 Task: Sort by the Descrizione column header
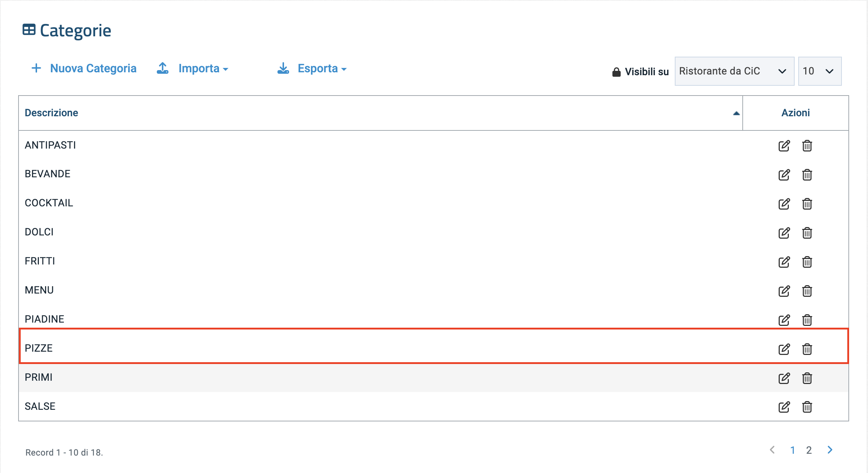coord(52,113)
